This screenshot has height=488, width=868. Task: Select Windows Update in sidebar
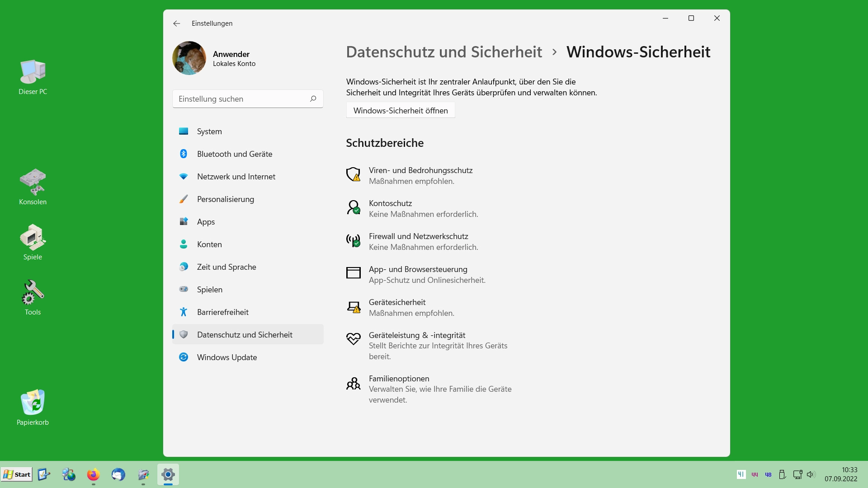coord(248,357)
